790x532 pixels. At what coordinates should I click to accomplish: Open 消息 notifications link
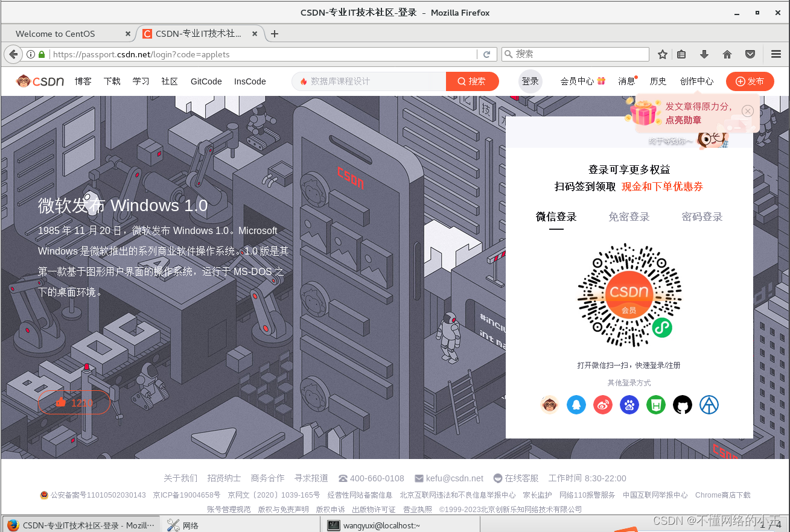[627, 81]
